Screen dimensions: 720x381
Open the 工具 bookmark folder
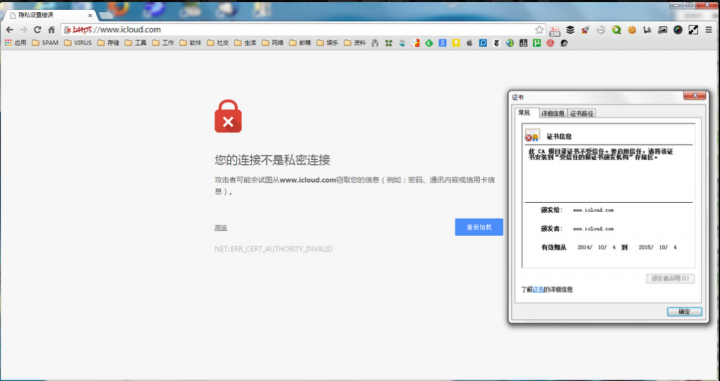coord(135,43)
